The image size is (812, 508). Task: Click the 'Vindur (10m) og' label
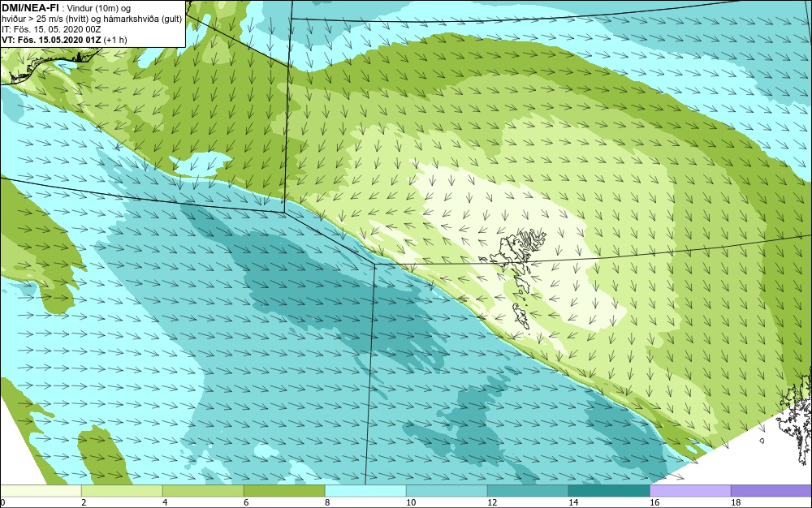(x=99, y=8)
